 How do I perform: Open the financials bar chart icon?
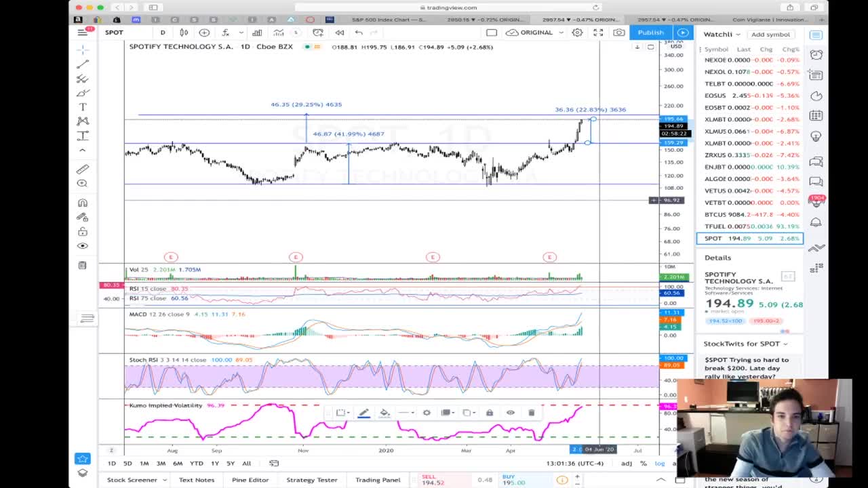257,33
